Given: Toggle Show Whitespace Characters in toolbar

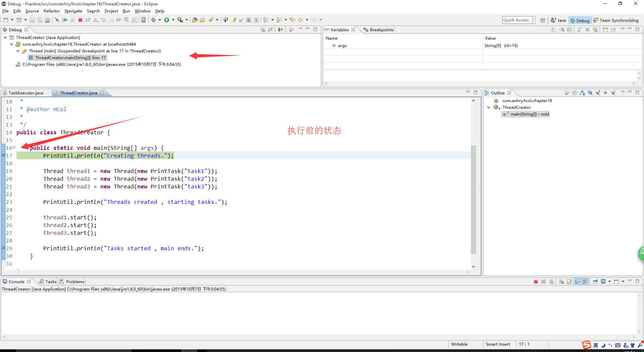Looking at the screenshot, I should click(x=256, y=20).
